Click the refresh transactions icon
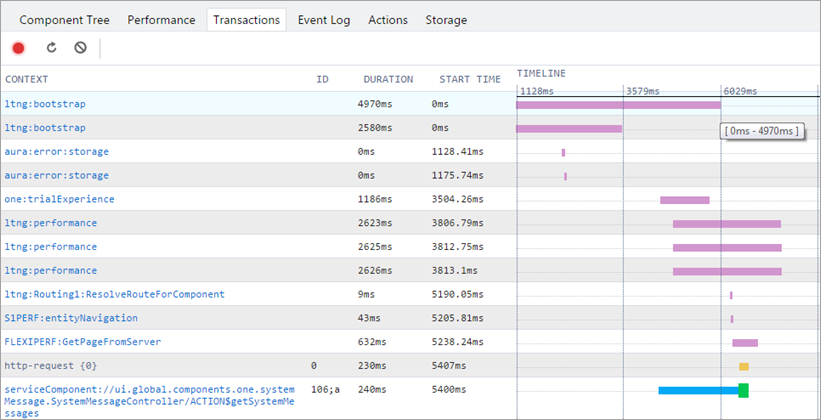Image resolution: width=821 pixels, height=420 pixels. pos(51,48)
